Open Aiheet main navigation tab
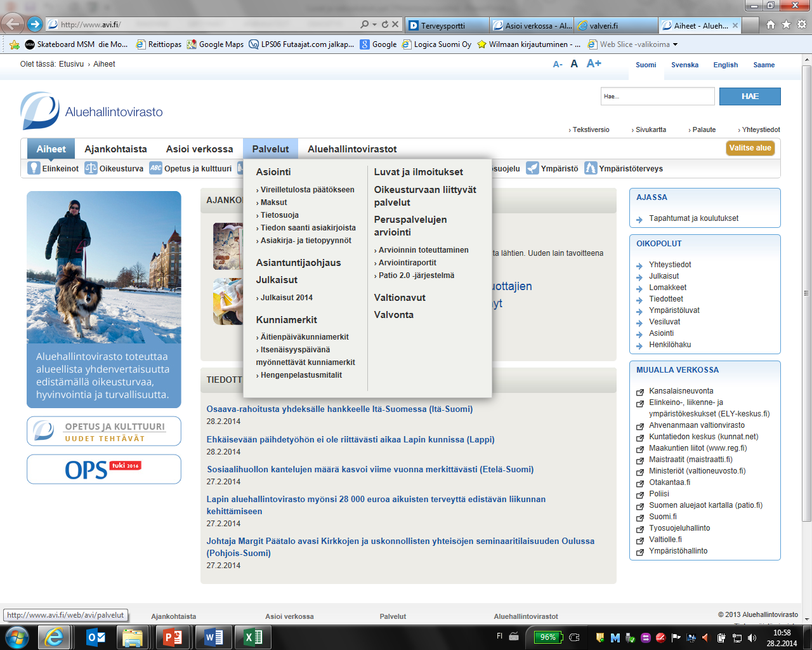 [51, 149]
